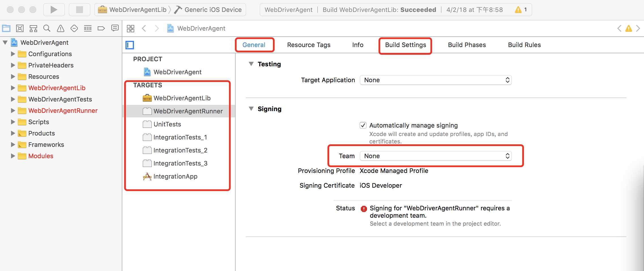Jump to next issue arrow
644x271 pixels.
[x=638, y=28]
